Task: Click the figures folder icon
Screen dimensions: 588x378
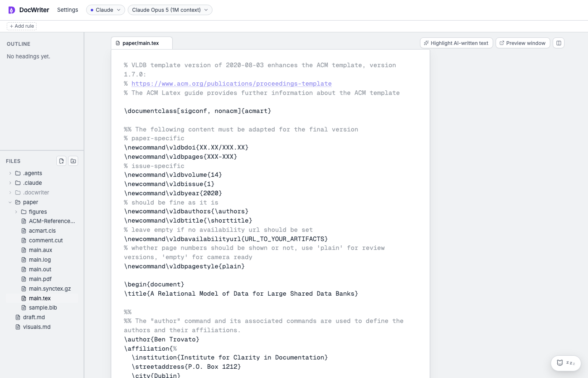Action: [24, 212]
